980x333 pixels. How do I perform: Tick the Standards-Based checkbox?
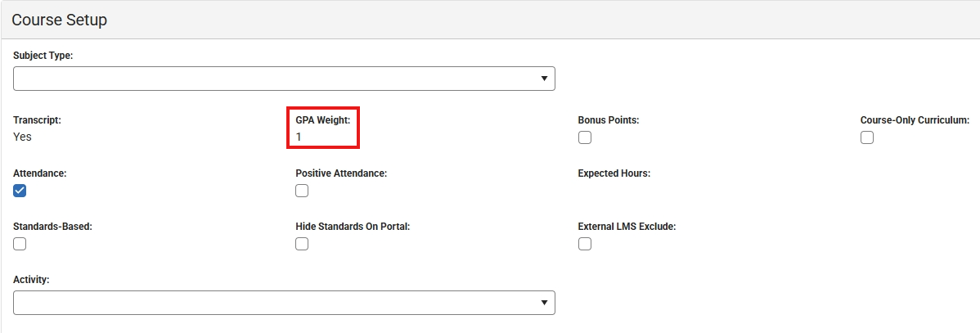[x=20, y=244]
